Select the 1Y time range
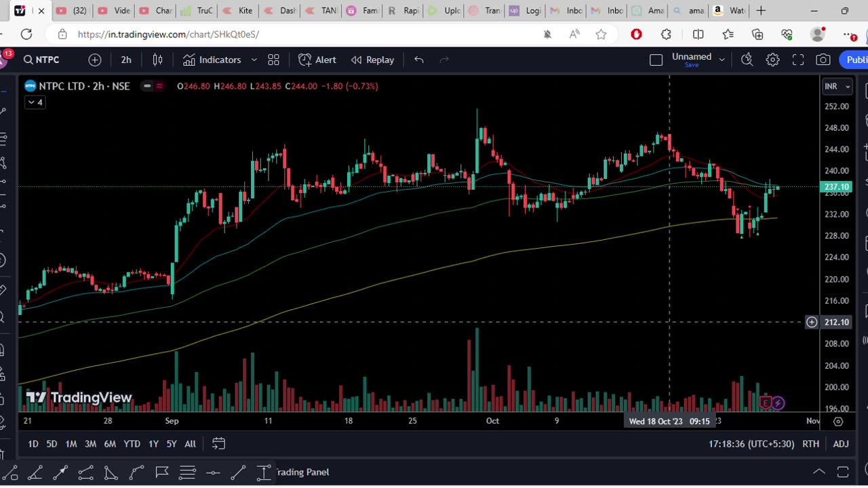The width and height of the screenshot is (868, 488). 153,444
